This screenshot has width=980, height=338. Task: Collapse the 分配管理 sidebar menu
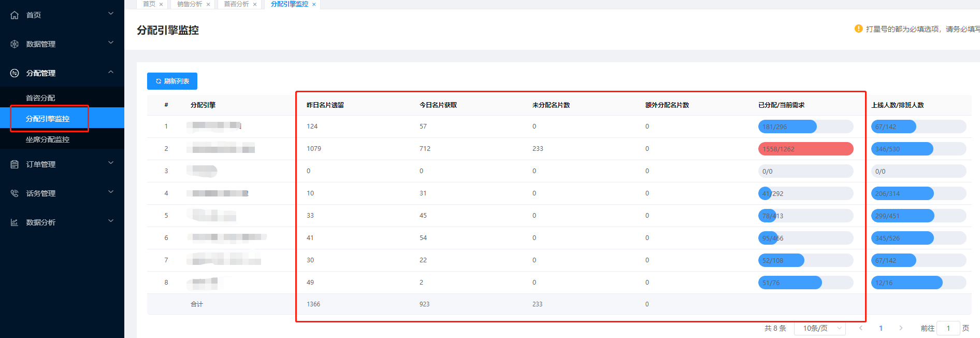[110, 72]
